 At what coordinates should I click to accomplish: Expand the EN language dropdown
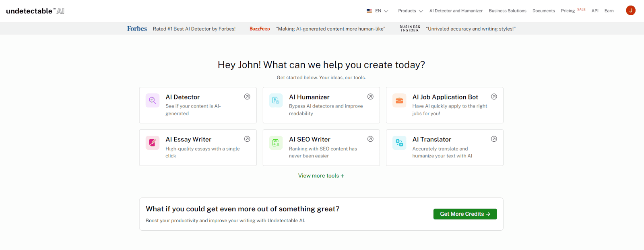coord(377,11)
